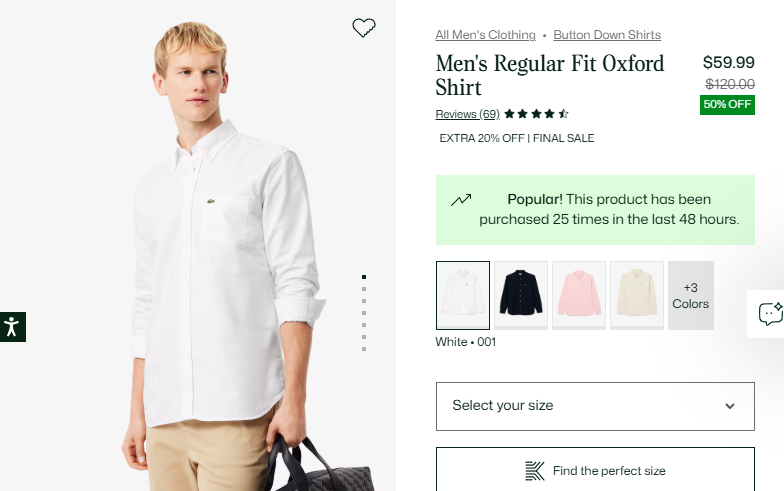Go to Button Down Shirts breadcrumb
This screenshot has height=491, width=784.
(x=607, y=35)
